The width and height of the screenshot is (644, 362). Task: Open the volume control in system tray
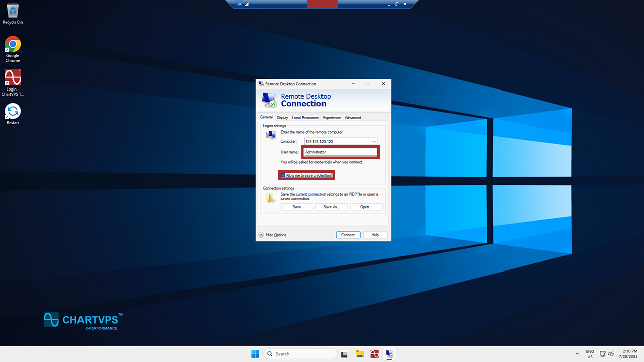[611, 354]
